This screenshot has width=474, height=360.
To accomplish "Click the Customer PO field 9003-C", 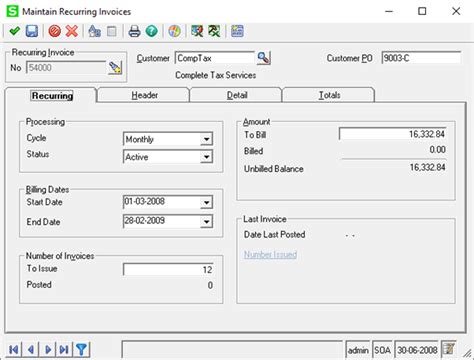I will (x=421, y=58).
